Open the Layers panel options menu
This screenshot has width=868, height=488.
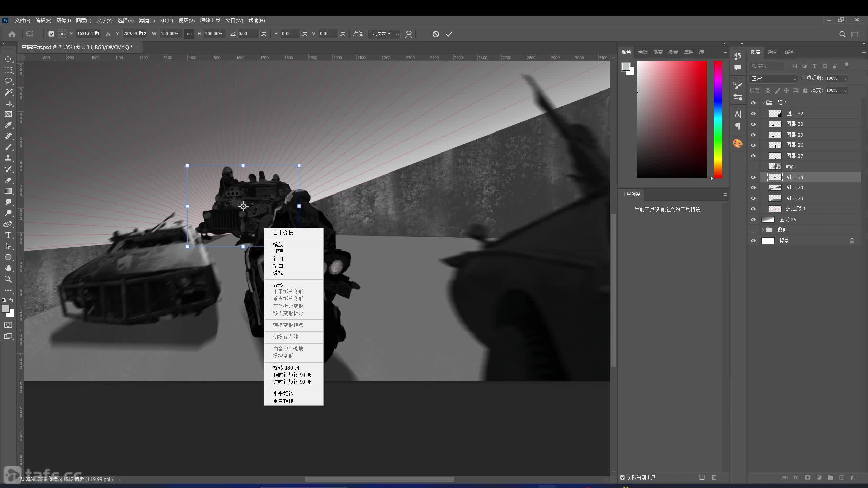(x=864, y=52)
